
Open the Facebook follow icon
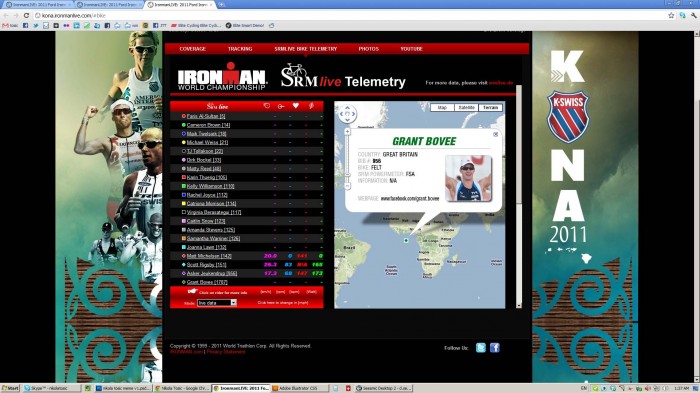(495, 347)
